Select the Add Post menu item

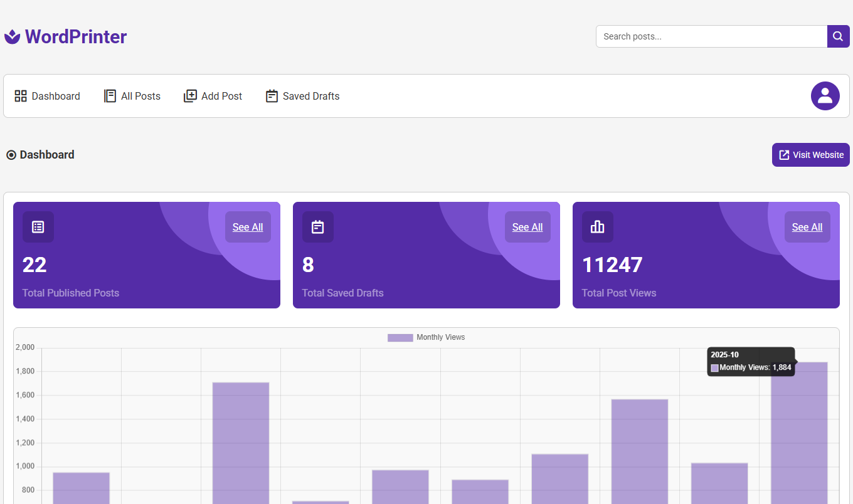coord(221,96)
